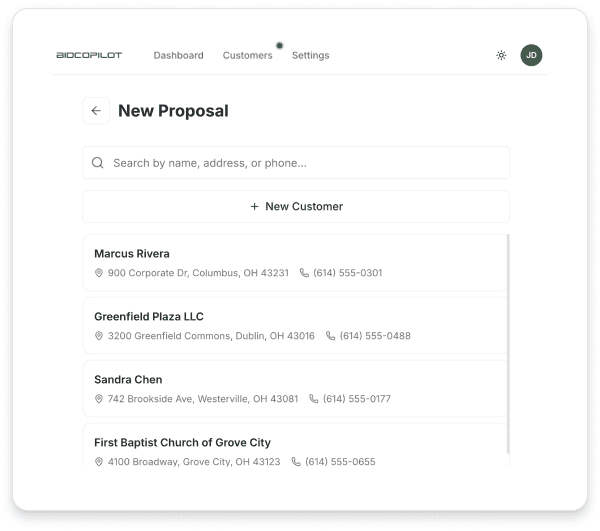Select customer Greenfield Plaza LLC
Screen dimensions: 600x531
tap(295, 326)
